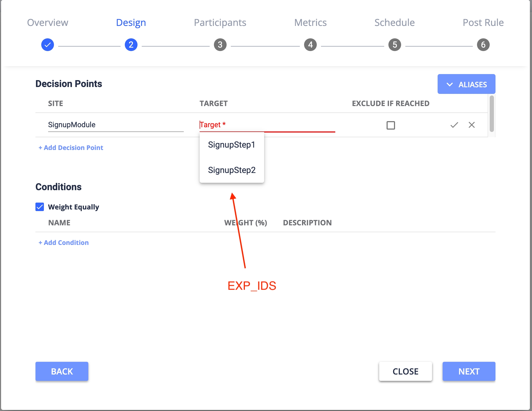Choose SignupStep1 from target suggestions
The width and height of the screenshot is (532, 411).
[x=231, y=145]
